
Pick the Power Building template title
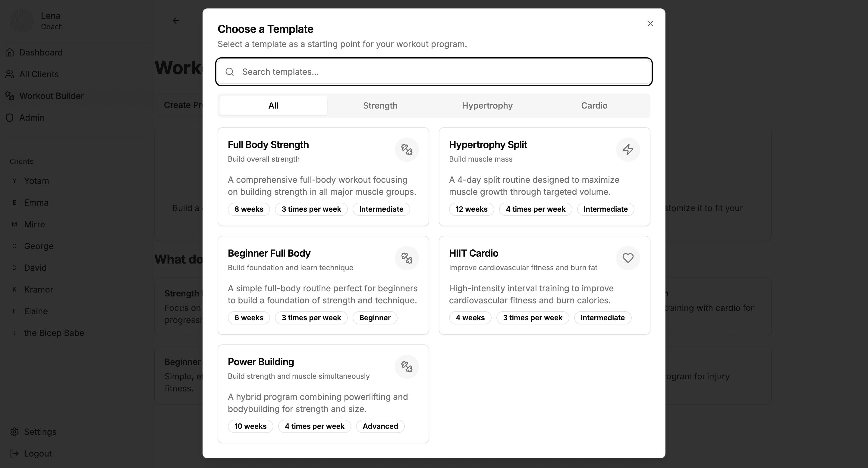pyautogui.click(x=261, y=362)
